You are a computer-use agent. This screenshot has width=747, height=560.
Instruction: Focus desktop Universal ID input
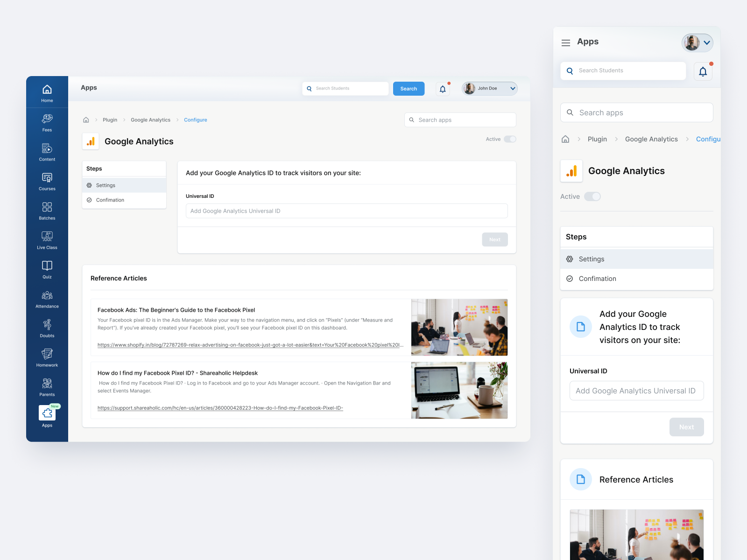click(347, 211)
